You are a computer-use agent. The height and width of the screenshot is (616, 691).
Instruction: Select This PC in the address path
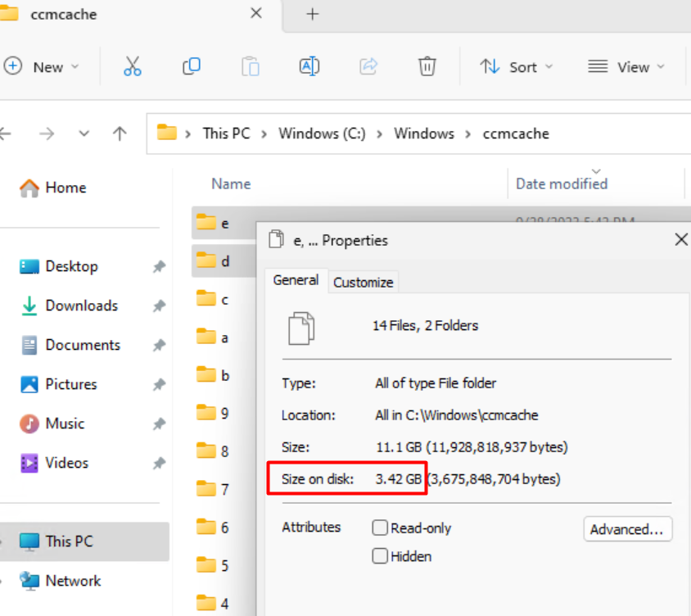pos(226,134)
